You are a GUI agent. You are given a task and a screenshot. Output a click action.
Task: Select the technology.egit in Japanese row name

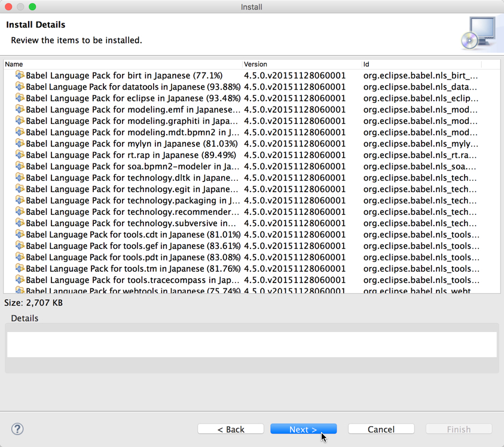pos(132,189)
